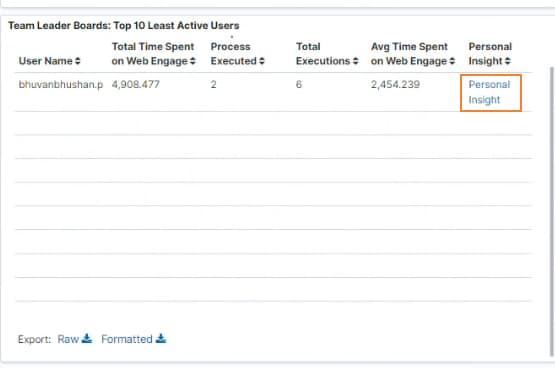Click the Team Leader Boards panel title
This screenshot has height=368, width=555.
(124, 25)
